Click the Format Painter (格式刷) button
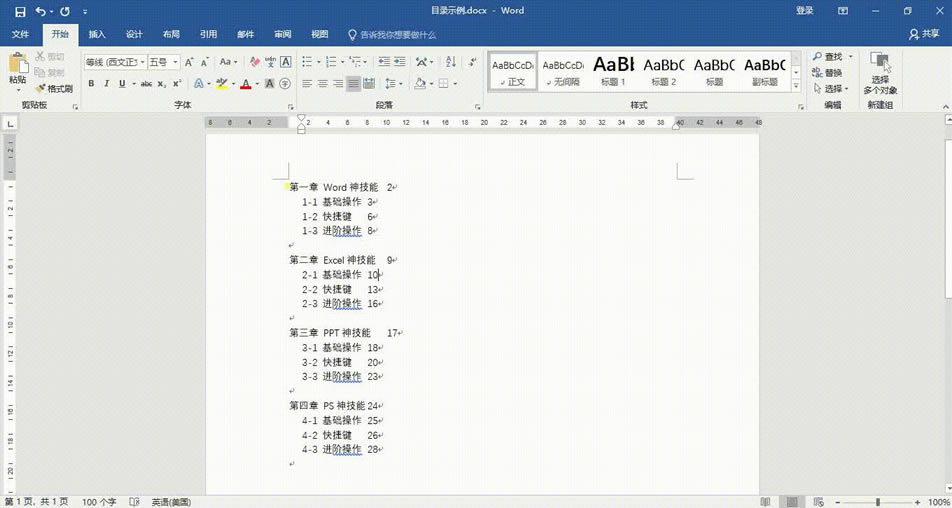This screenshot has width=952, height=508. click(54, 89)
